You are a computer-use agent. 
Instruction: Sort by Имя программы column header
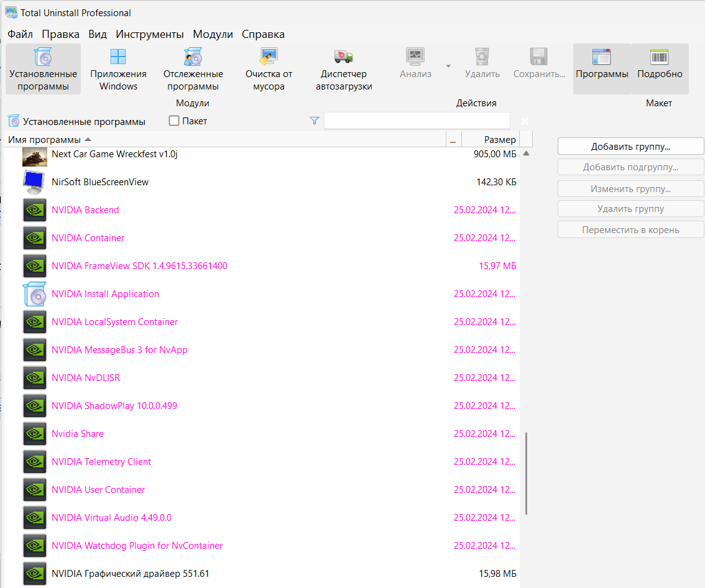click(225, 140)
